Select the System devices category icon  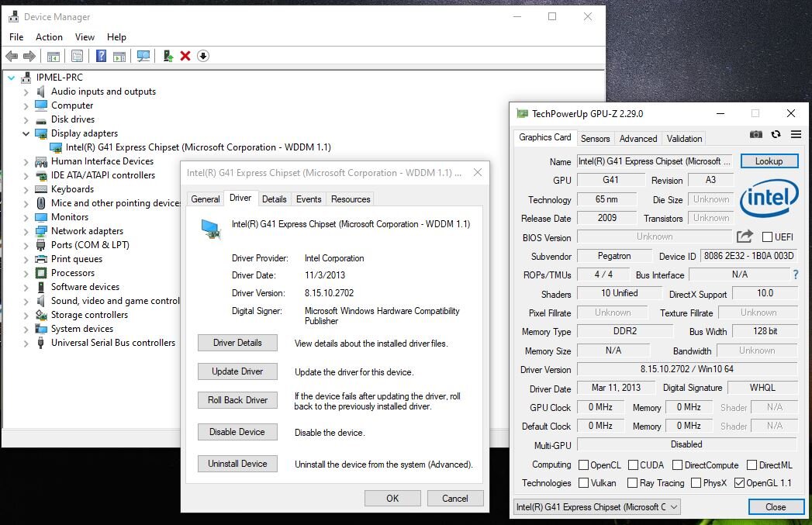point(41,329)
